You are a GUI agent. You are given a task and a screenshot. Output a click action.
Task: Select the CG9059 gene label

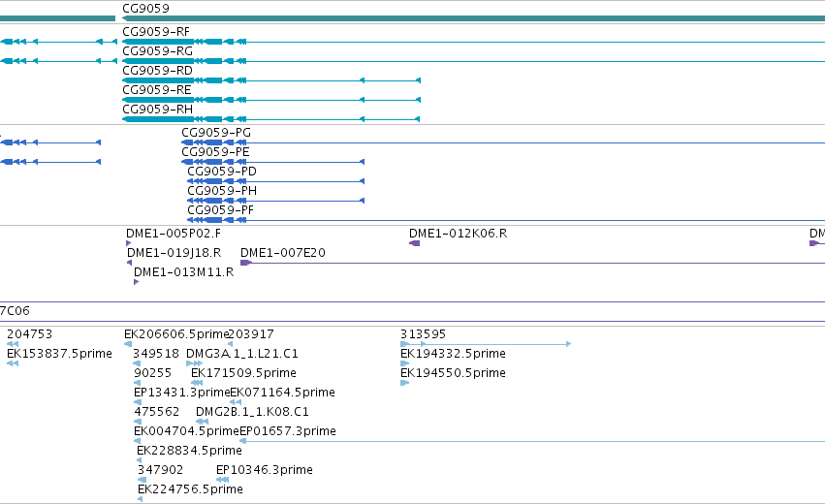coord(145,9)
